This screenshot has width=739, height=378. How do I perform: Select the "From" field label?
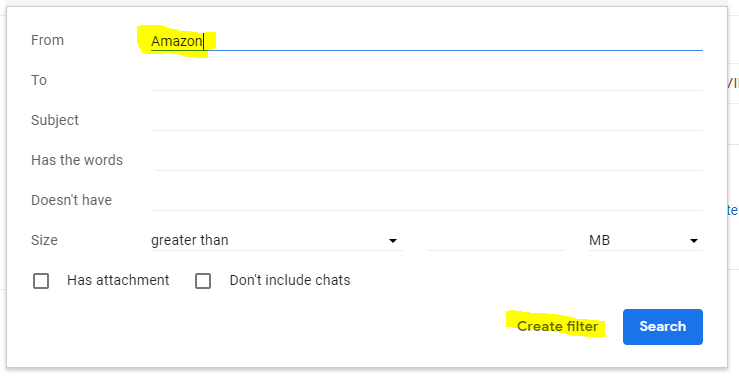tap(47, 40)
